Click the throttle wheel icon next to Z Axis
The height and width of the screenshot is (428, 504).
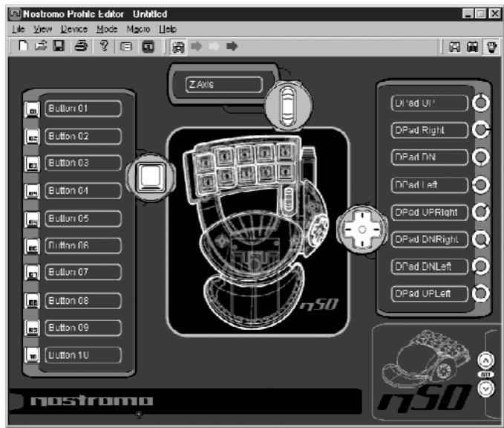[x=288, y=106]
